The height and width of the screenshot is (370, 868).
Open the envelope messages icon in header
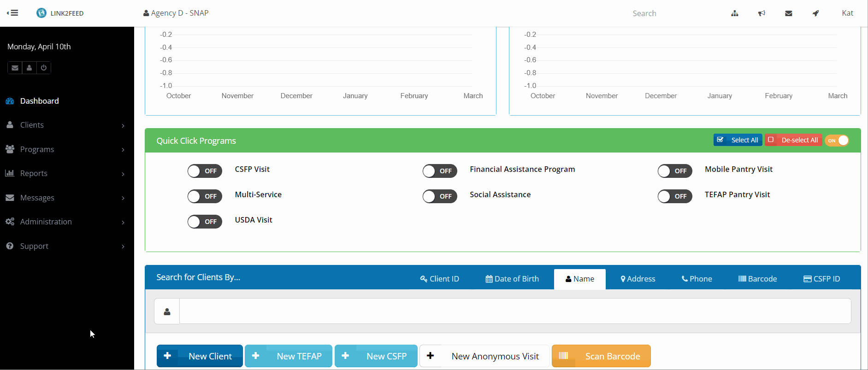789,13
